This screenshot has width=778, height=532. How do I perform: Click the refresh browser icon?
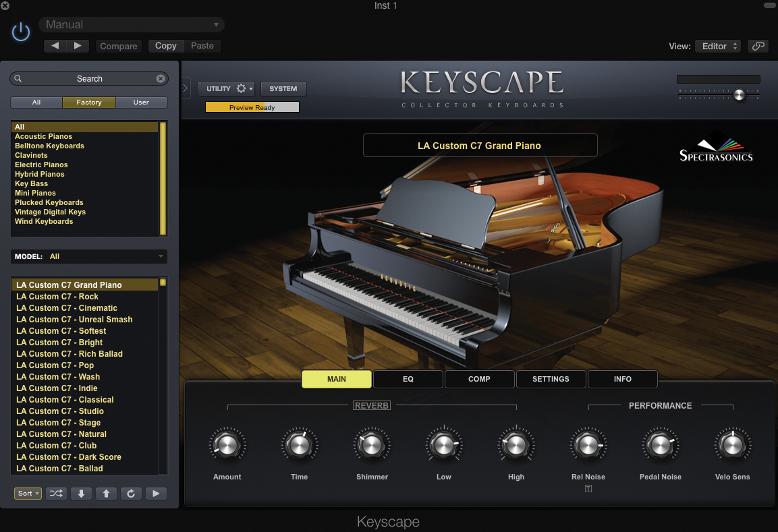[x=131, y=494]
